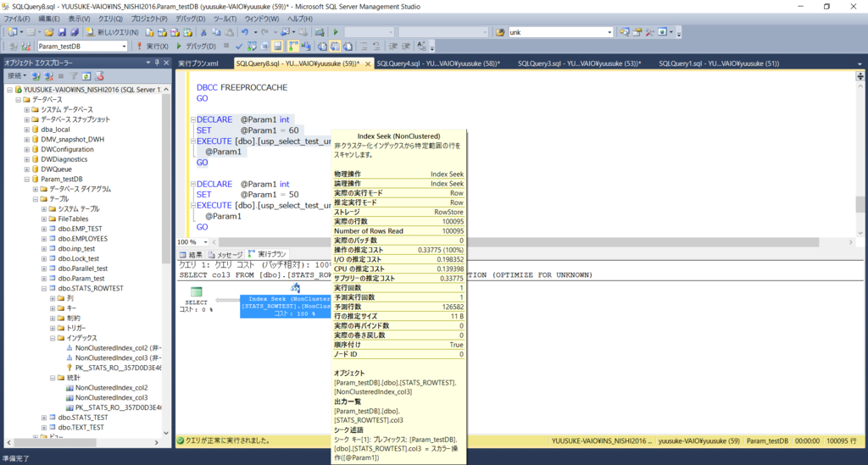
Task: Collapse the dbo.STATS_ROWTEST table node
Action: 44,289
